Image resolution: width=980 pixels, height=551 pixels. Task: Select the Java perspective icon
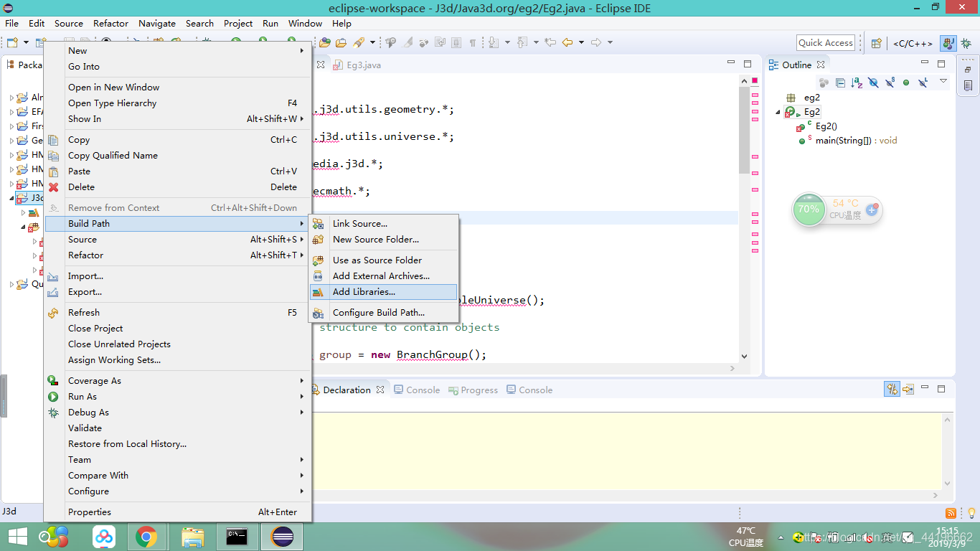click(x=948, y=43)
